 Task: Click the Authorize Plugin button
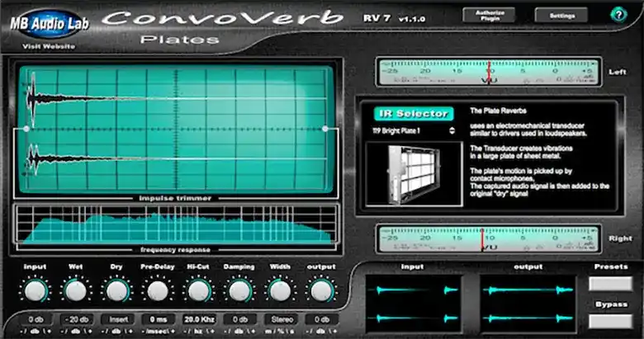(x=490, y=16)
